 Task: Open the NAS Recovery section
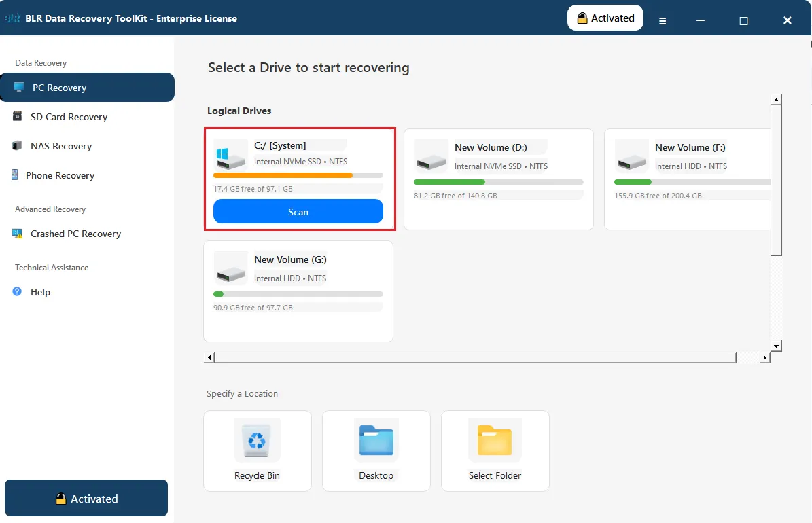click(x=61, y=146)
